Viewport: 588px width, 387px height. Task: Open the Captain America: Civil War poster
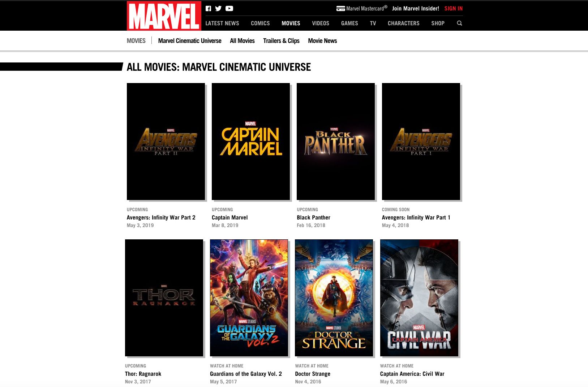(x=419, y=297)
